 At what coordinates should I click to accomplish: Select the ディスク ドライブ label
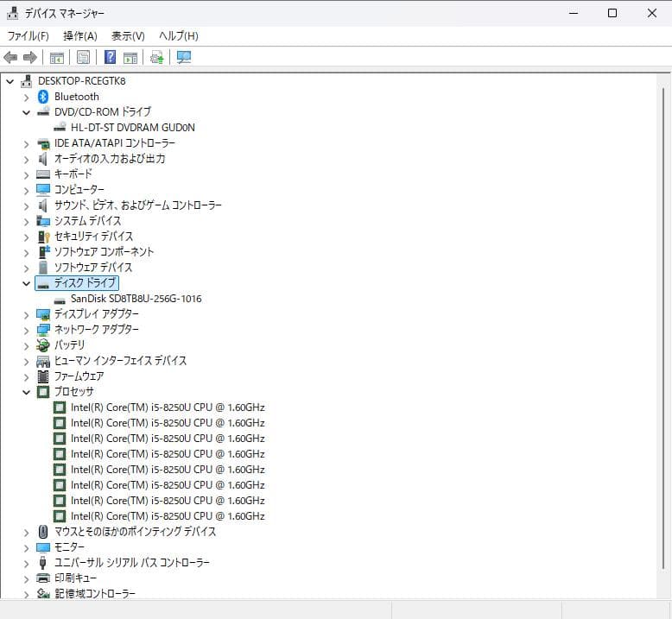(x=85, y=282)
